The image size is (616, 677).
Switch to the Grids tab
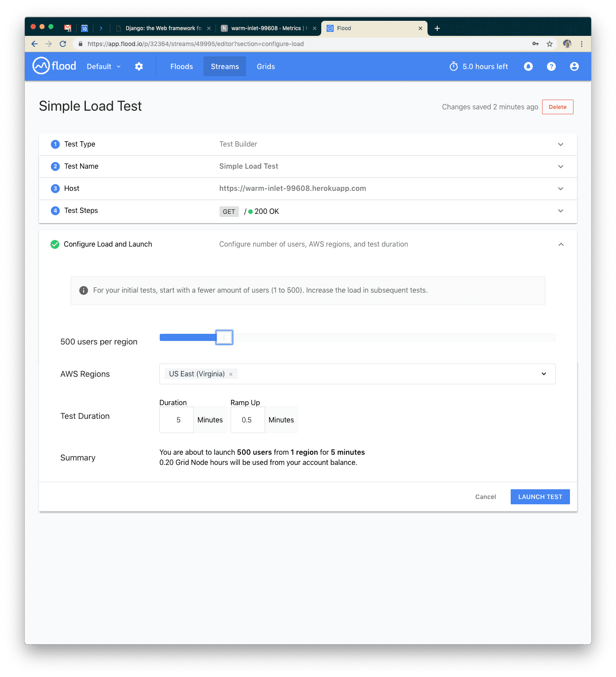click(266, 66)
